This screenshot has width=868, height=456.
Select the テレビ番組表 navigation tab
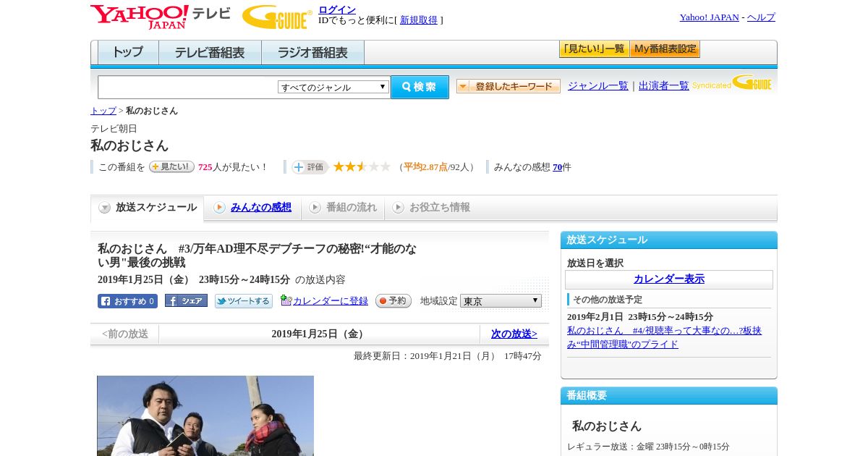click(x=210, y=53)
